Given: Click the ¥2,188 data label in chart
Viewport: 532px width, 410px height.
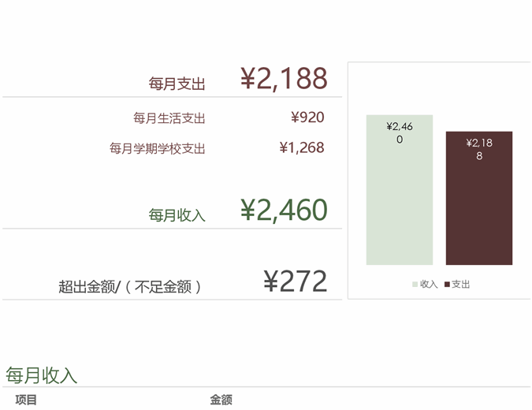Looking at the screenshot, I should click(479, 149).
